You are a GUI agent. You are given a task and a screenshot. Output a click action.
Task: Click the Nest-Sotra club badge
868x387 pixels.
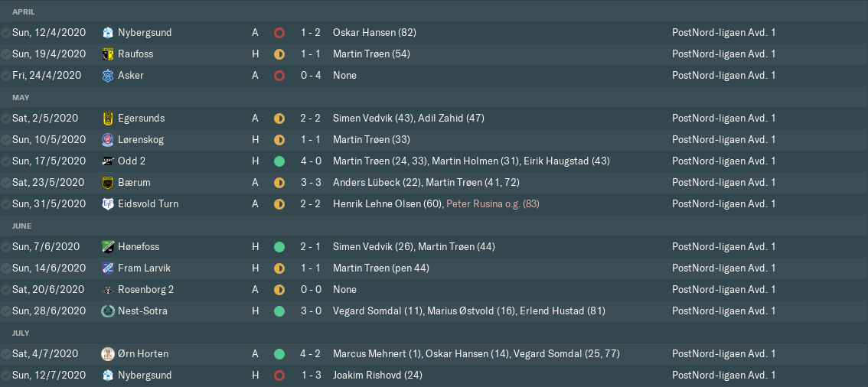(x=108, y=311)
